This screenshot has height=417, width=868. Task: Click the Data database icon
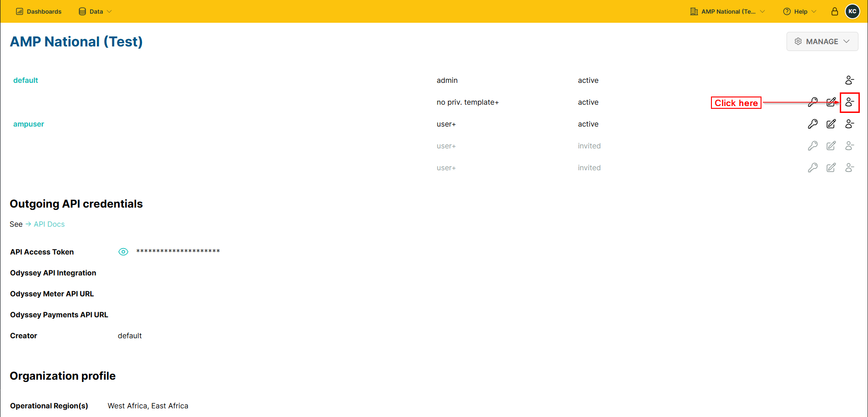click(82, 11)
